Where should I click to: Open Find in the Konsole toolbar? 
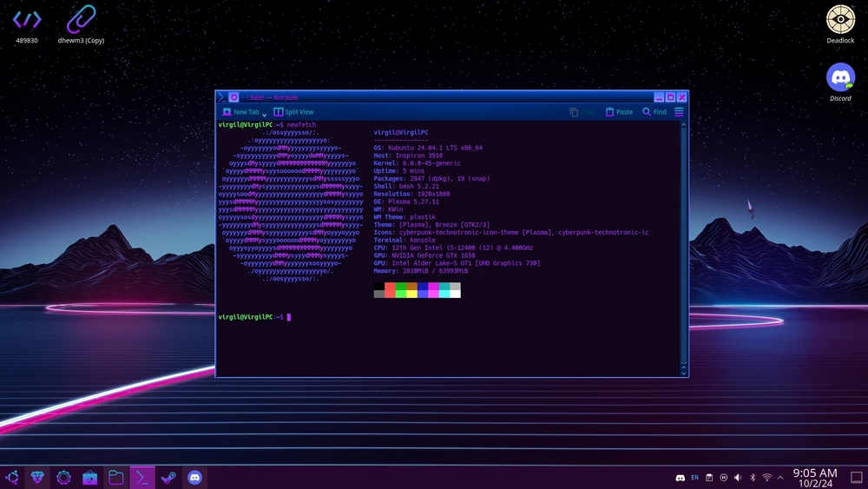click(654, 112)
